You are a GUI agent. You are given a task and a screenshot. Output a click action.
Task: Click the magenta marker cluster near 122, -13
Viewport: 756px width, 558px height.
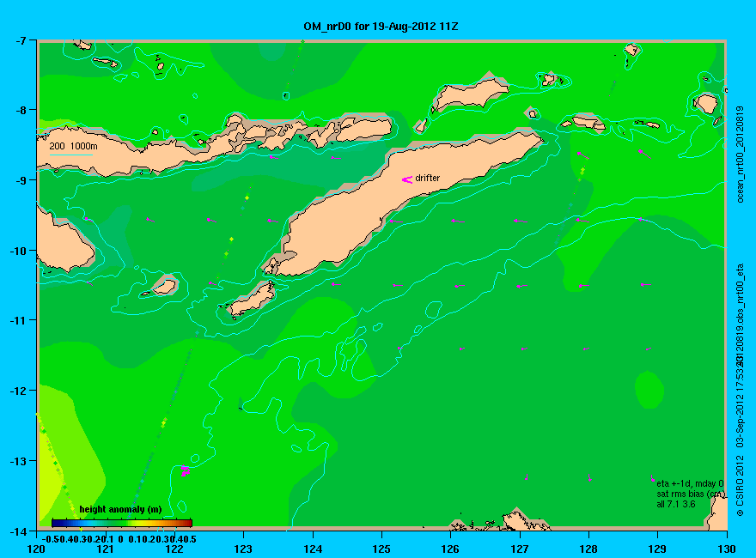coord(186,470)
